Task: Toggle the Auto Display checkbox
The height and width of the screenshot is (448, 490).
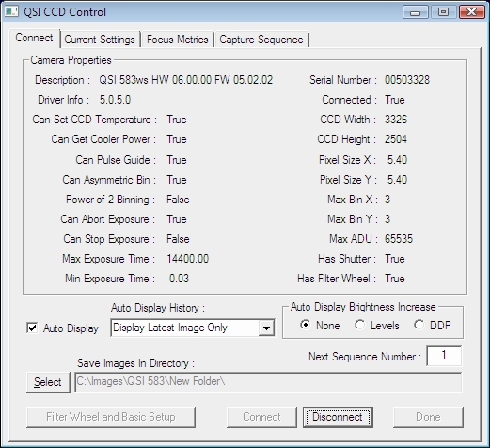Action: point(32,328)
